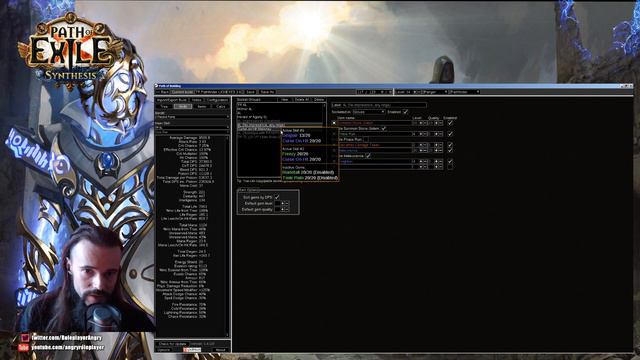Open the Bandit dropdown
Screen dimensions: 640x360
pyautogui.click(x=192, y=117)
